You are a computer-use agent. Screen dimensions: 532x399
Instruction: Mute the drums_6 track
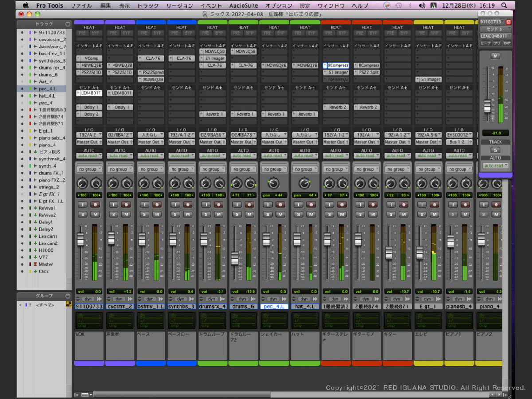click(250, 215)
